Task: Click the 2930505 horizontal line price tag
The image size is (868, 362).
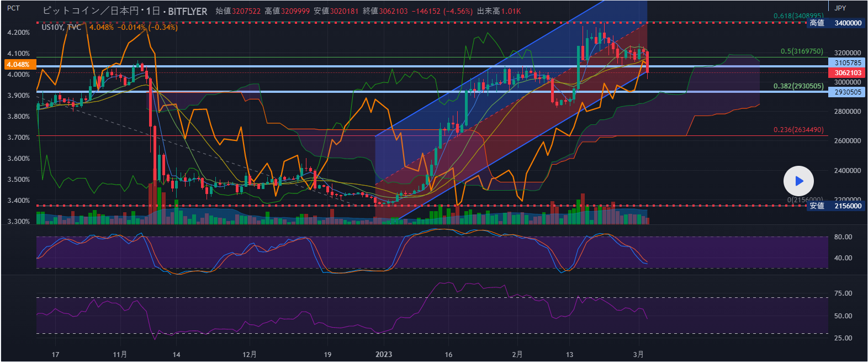Action: [x=848, y=92]
